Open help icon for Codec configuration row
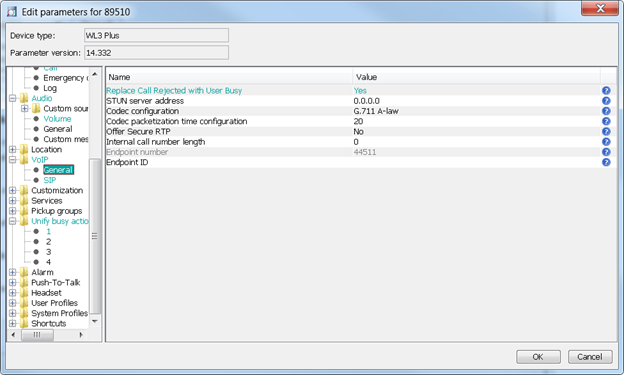 [x=606, y=111]
